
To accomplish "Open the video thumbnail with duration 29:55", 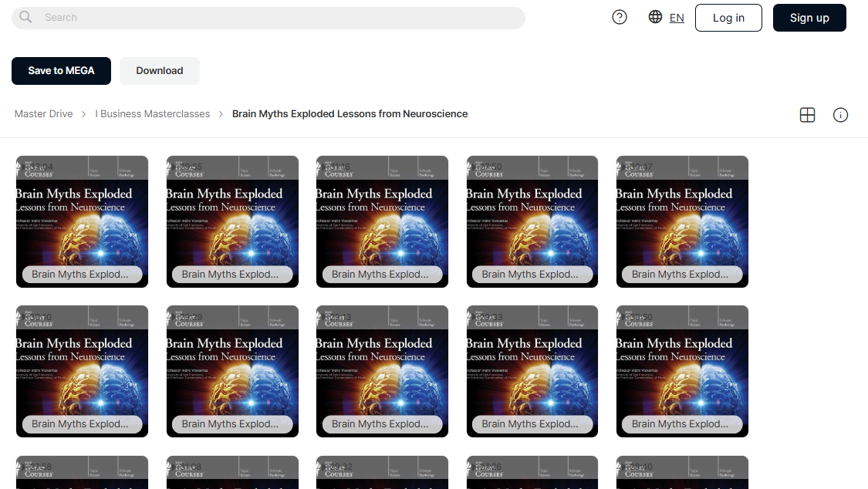I will coord(232,222).
